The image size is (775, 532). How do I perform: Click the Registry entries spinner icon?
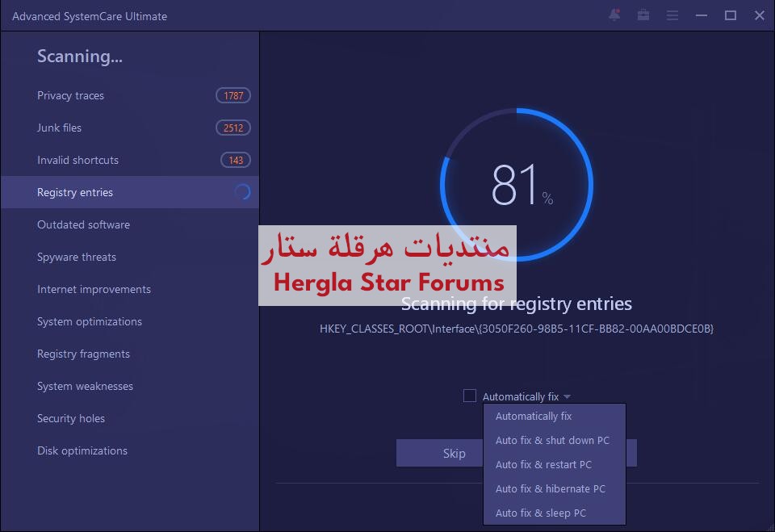pos(243,192)
